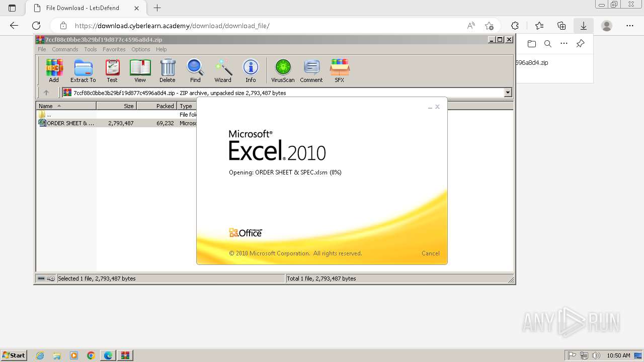This screenshot has width=644, height=362.
Task: Open Chrome from taskbar
Action: coord(91,355)
